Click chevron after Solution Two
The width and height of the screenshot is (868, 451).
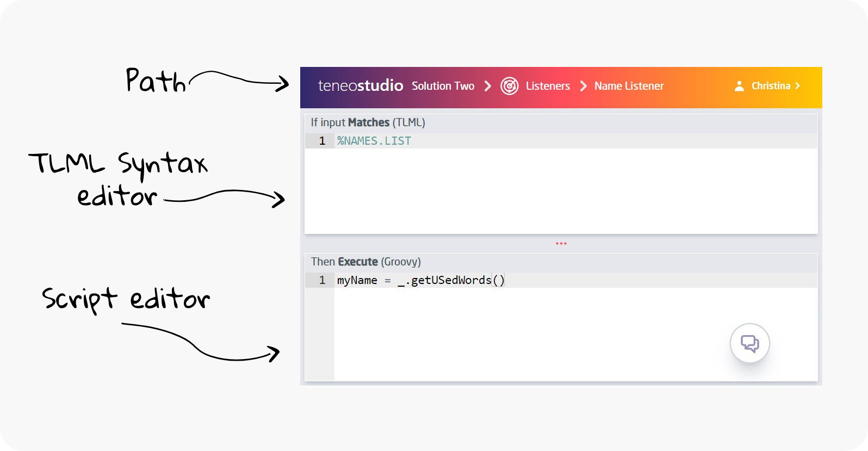tap(488, 86)
